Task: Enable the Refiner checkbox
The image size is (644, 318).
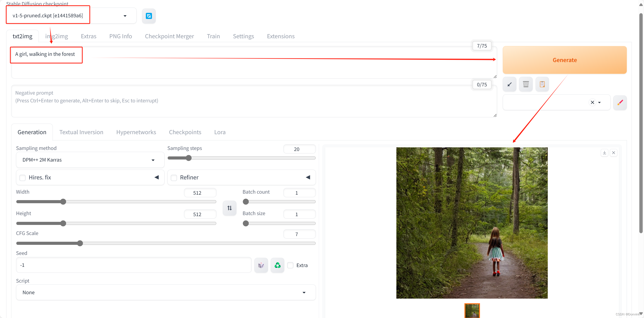Action: click(174, 178)
